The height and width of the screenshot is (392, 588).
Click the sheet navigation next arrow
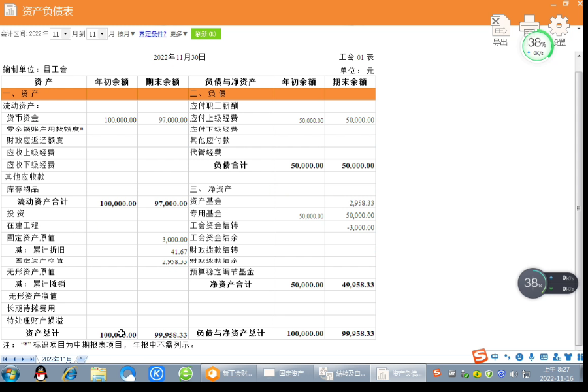click(x=24, y=359)
